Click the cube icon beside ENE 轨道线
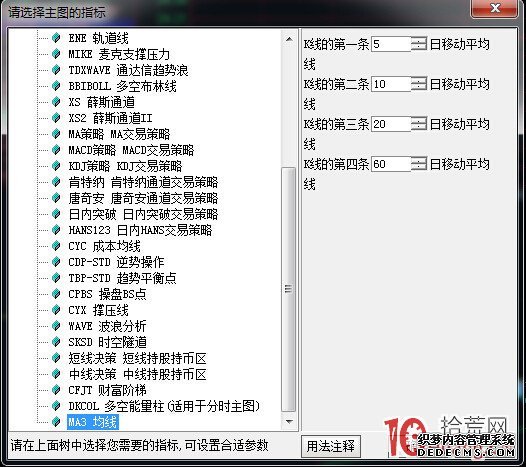The height and width of the screenshot is (467, 526). point(56,38)
